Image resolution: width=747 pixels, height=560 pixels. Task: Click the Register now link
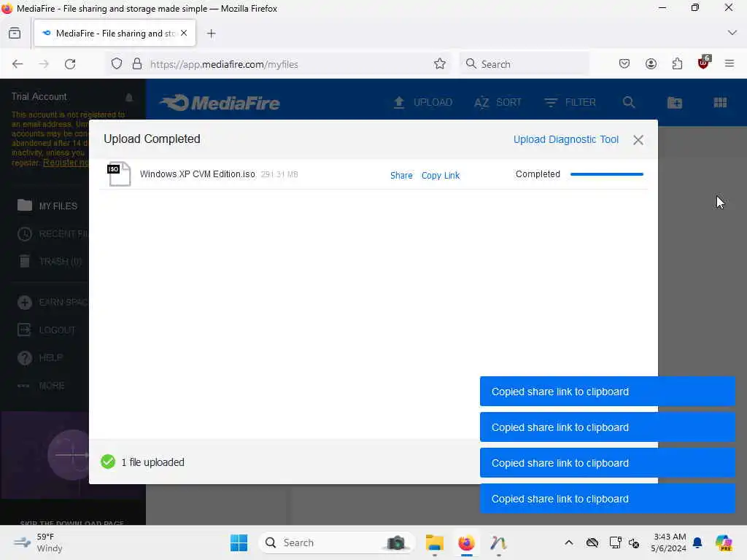pyautogui.click(x=66, y=163)
